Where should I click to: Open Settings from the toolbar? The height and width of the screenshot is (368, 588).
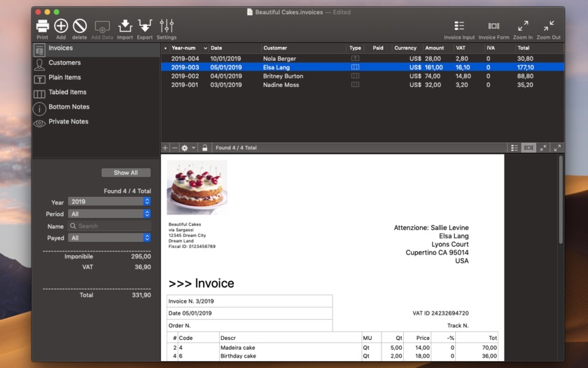[x=167, y=27]
